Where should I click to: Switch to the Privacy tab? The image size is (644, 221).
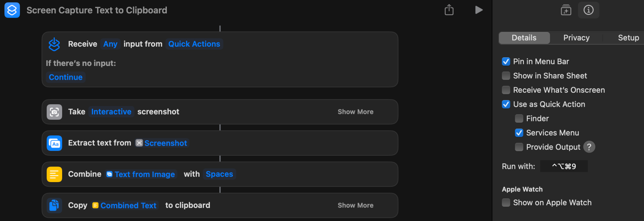576,38
